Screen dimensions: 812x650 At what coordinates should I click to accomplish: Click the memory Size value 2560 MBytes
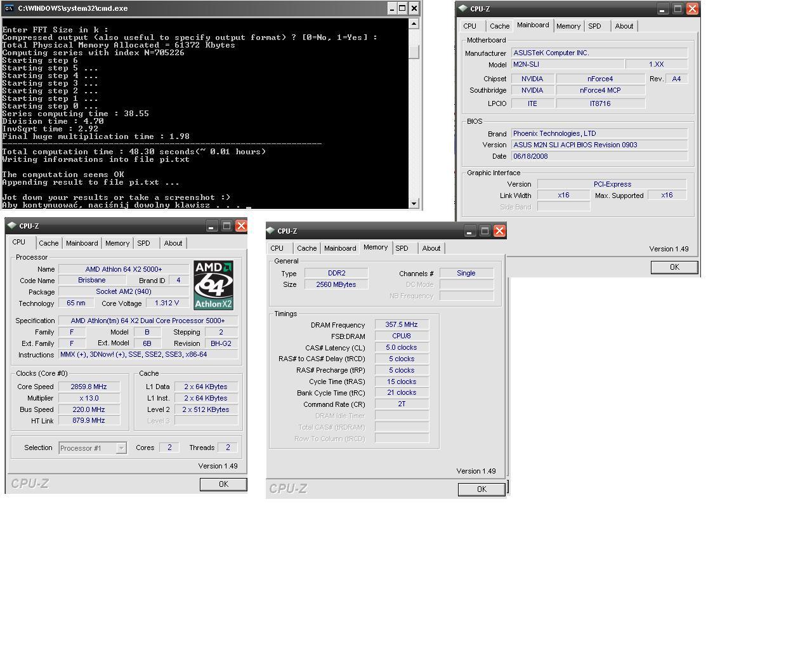click(336, 284)
